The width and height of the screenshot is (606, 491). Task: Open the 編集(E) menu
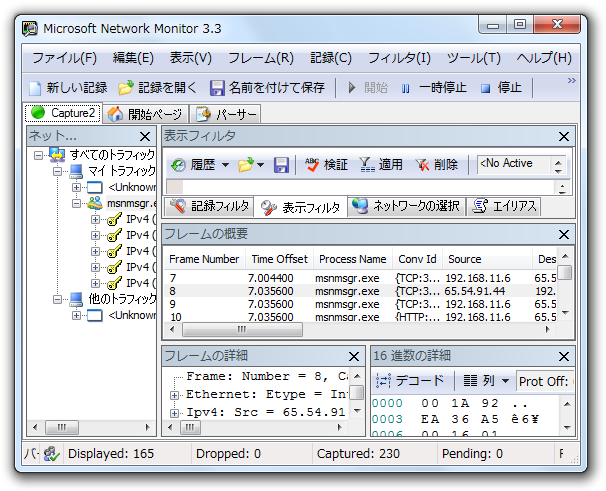click(x=133, y=58)
